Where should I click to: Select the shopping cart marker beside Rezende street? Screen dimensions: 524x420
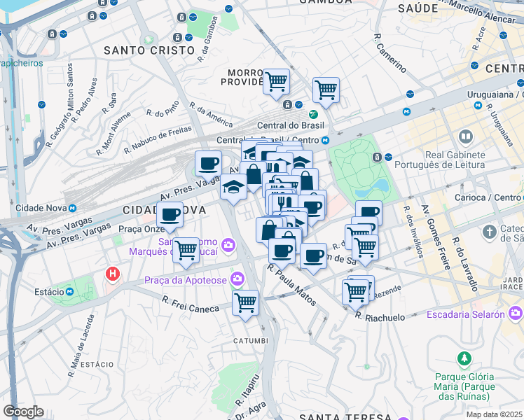pos(356,292)
